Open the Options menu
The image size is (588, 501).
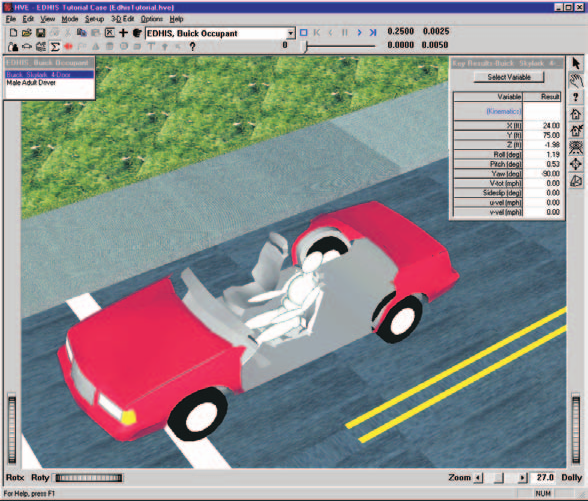click(152, 19)
